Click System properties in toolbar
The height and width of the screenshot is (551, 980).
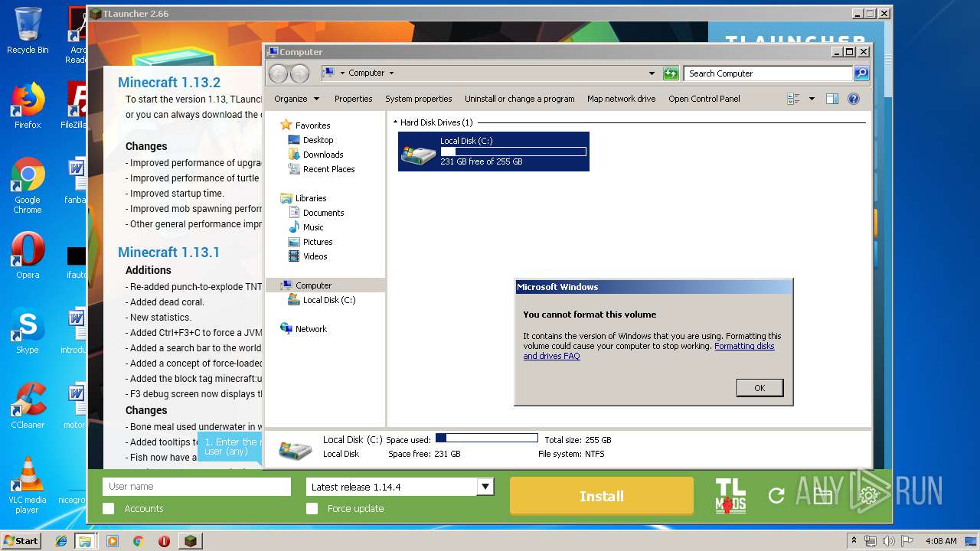click(418, 99)
